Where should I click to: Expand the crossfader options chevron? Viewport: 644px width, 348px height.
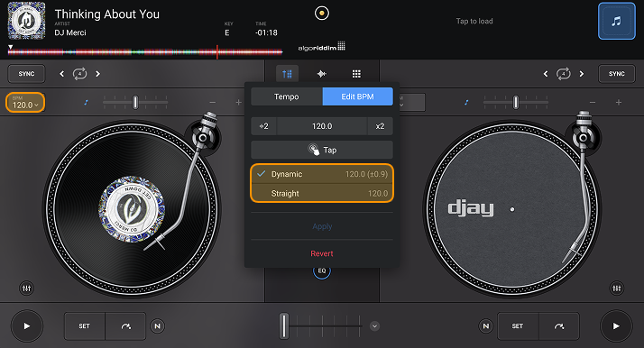[374, 326]
